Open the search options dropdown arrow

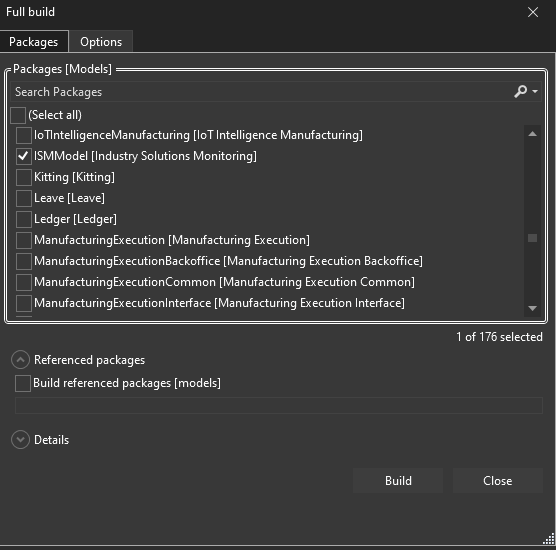(535, 91)
